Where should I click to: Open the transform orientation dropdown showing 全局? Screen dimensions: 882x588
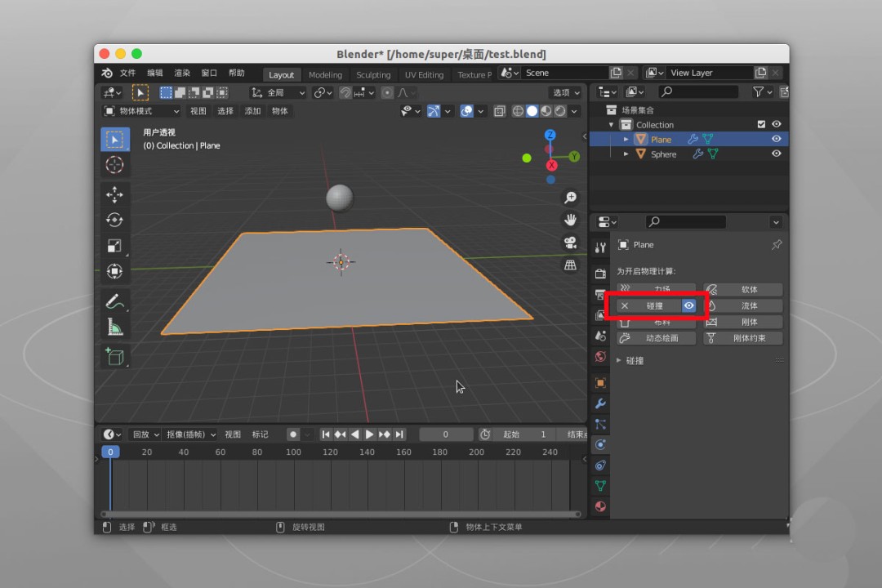[x=278, y=92]
